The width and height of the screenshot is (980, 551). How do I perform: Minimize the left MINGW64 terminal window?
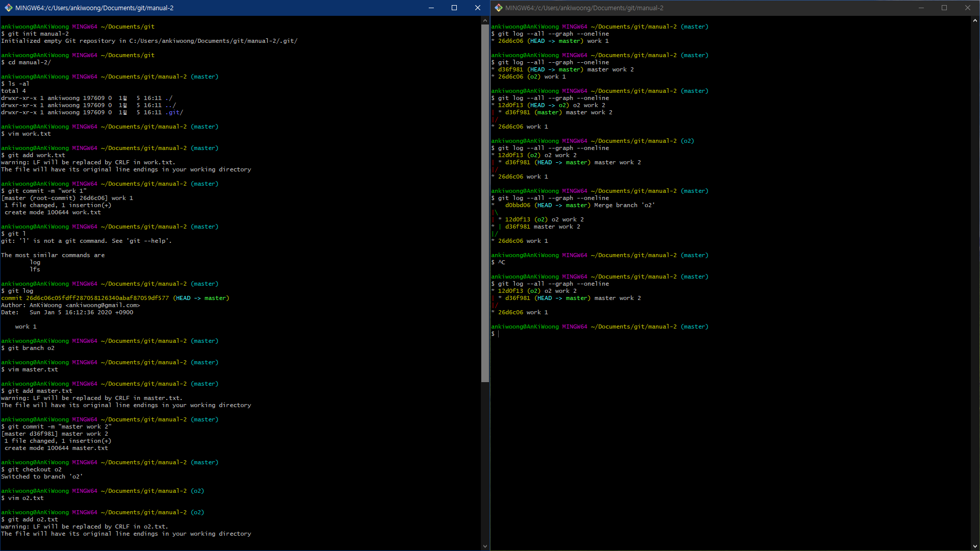(431, 8)
